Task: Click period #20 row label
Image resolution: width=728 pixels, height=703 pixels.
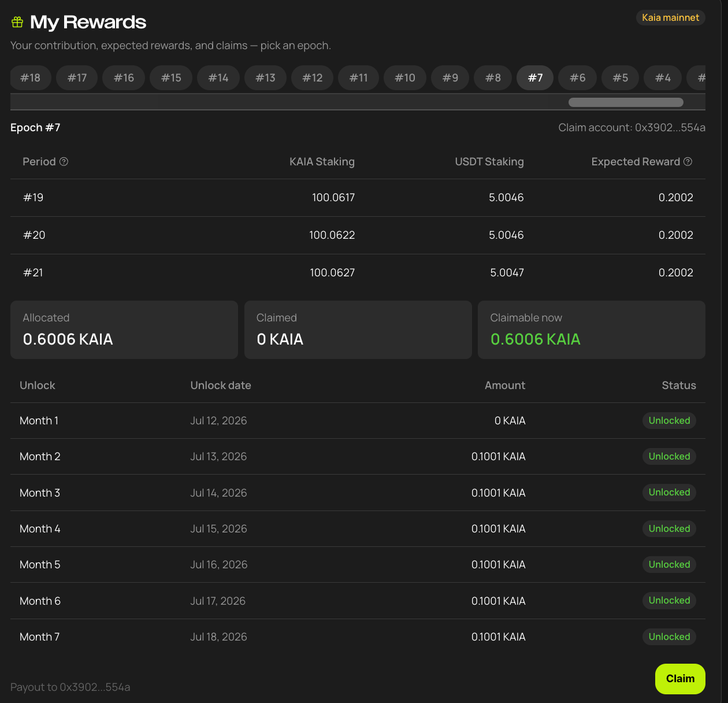Action: (x=34, y=235)
